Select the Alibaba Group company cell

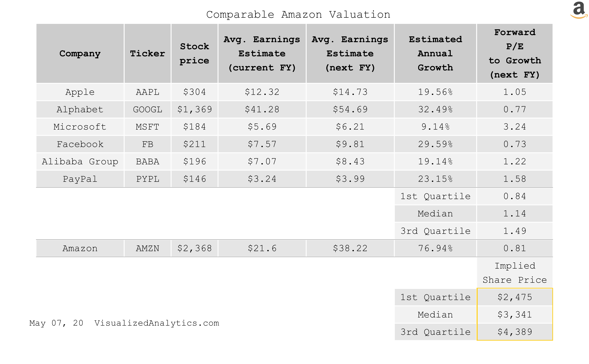click(80, 162)
